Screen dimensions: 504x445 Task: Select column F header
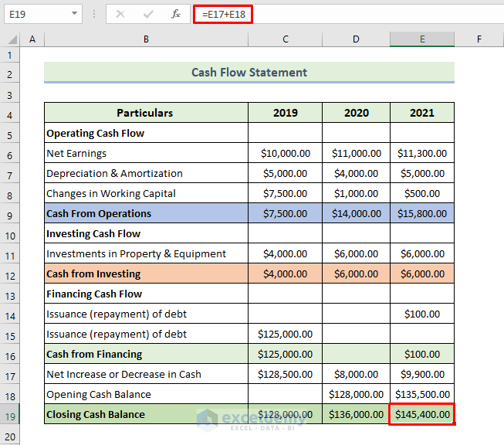tap(479, 39)
